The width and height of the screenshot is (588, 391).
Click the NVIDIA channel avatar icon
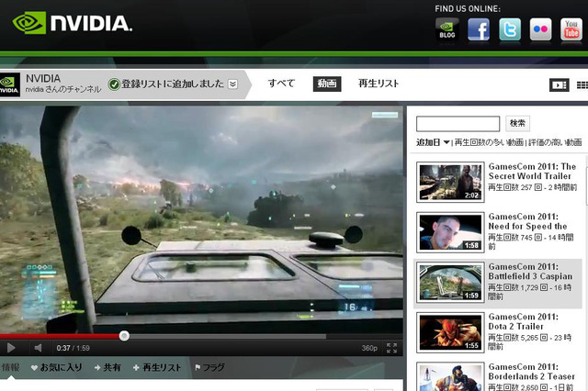[x=9, y=84]
